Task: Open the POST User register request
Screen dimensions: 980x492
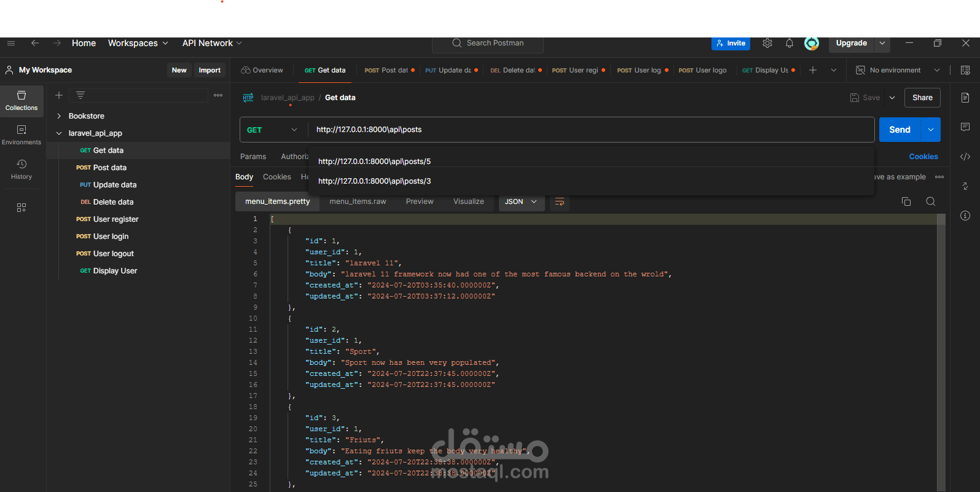Action: [138, 219]
